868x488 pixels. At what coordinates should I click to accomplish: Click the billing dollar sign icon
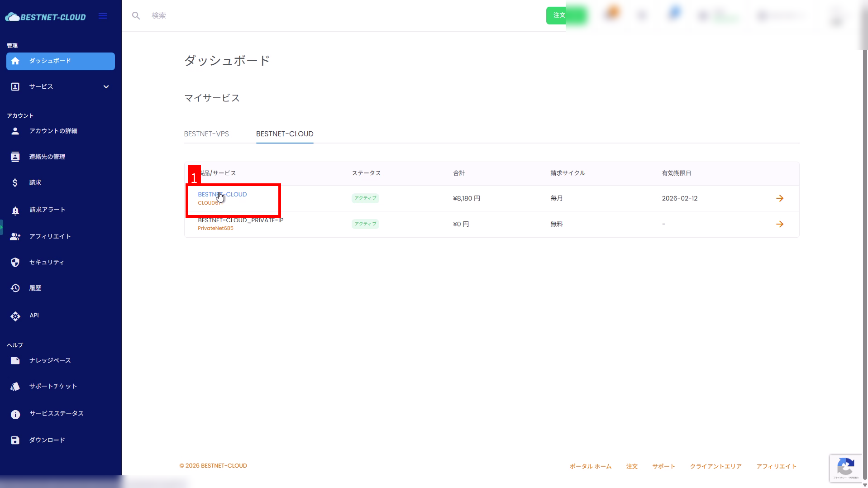point(15,182)
